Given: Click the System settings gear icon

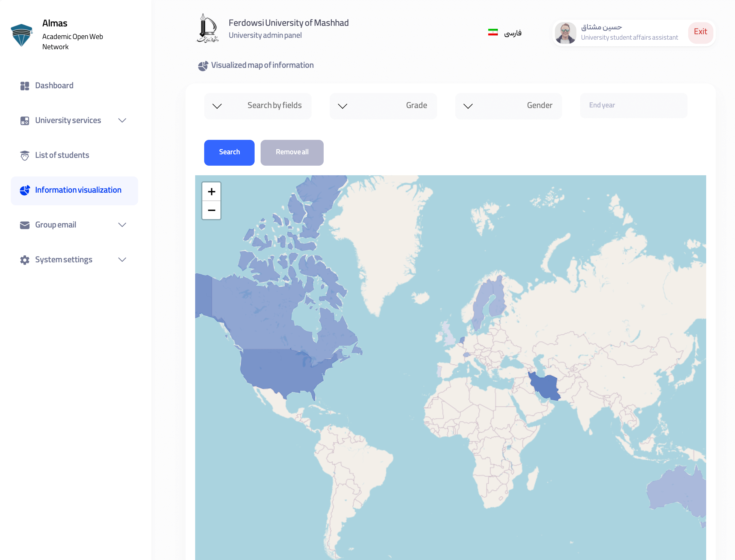Looking at the screenshot, I should click(25, 260).
